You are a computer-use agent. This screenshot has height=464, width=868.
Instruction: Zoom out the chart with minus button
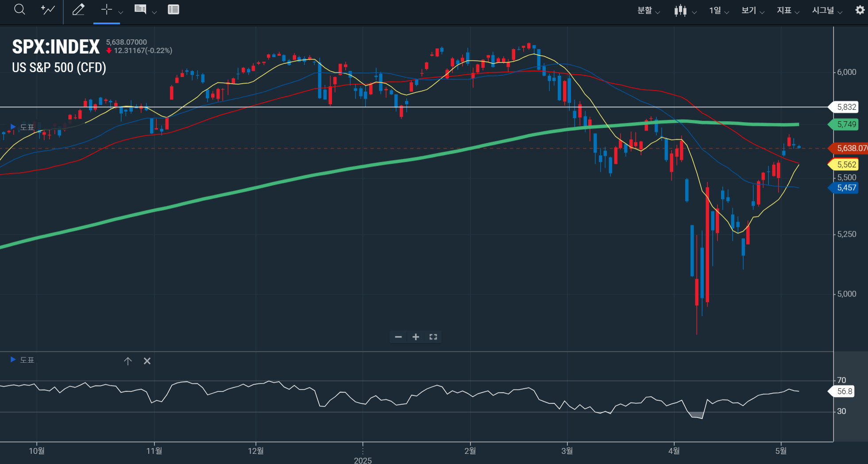tap(398, 337)
